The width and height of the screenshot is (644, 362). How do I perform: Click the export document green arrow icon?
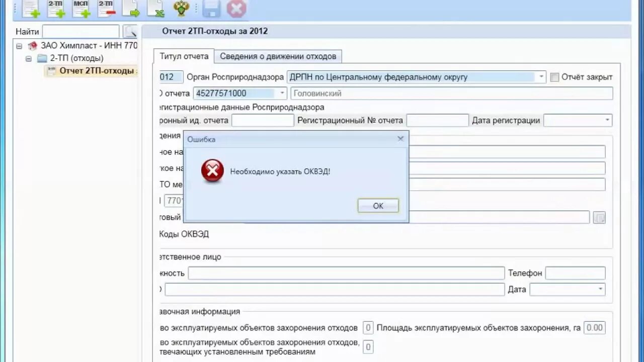pyautogui.click(x=131, y=9)
